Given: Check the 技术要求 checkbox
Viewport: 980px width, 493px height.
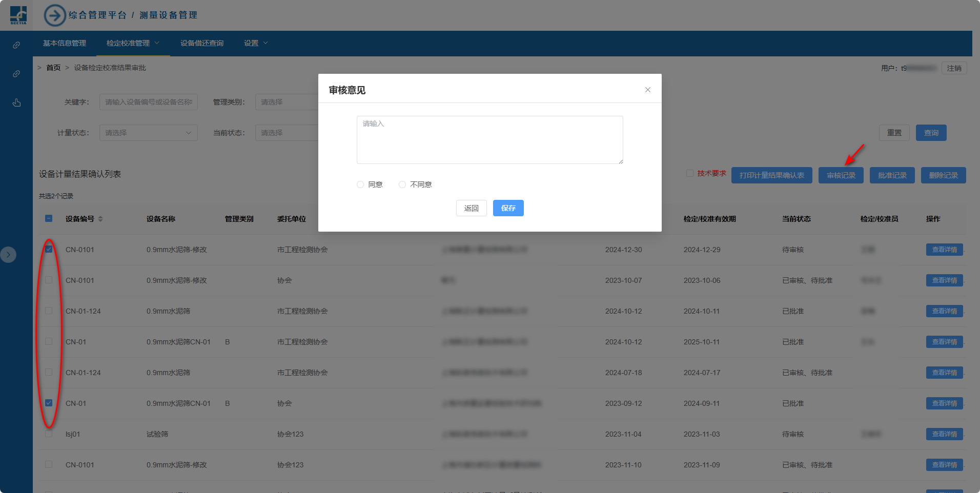Looking at the screenshot, I should click(x=689, y=173).
